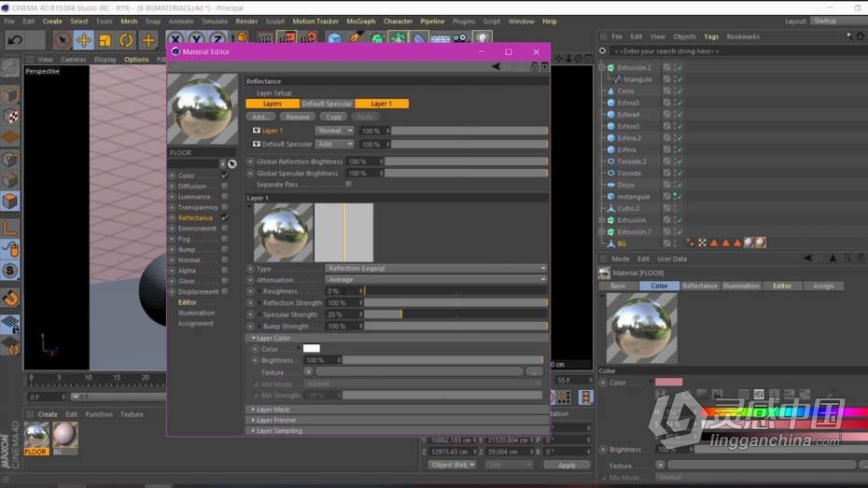Toggle visibility of Layer 1 eye icon
This screenshot has height=488, width=868.
click(257, 131)
